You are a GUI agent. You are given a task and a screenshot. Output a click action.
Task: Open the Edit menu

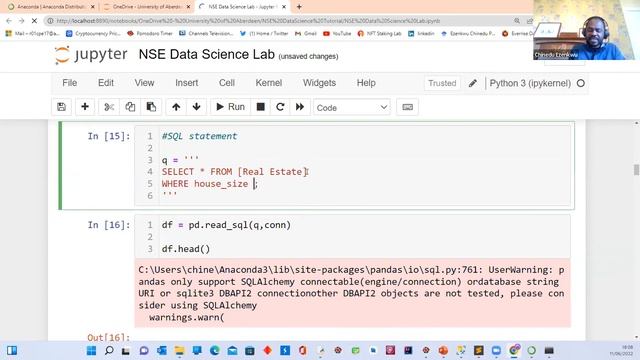(x=106, y=83)
